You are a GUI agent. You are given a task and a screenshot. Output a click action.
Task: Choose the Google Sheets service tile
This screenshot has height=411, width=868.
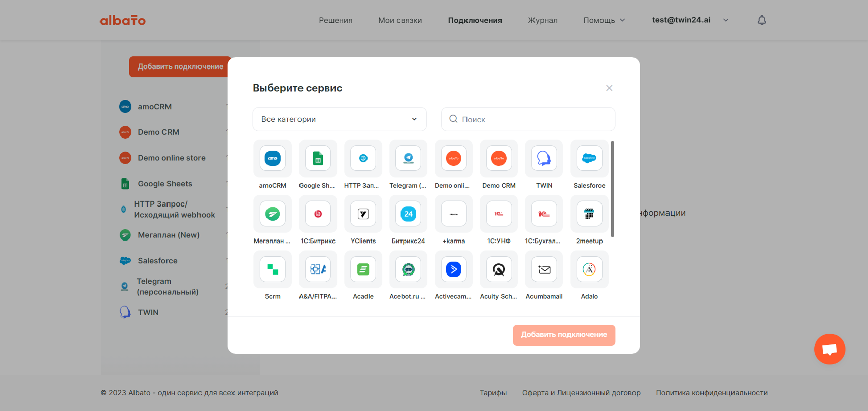pyautogui.click(x=318, y=158)
